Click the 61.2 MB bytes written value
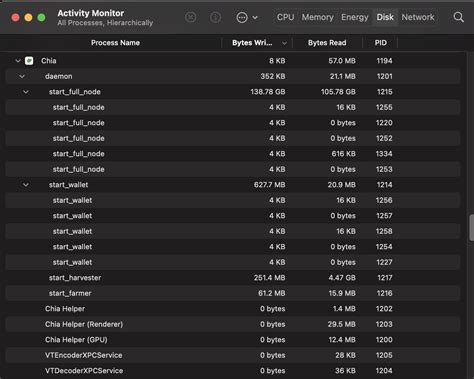The image size is (474, 379). point(272,293)
